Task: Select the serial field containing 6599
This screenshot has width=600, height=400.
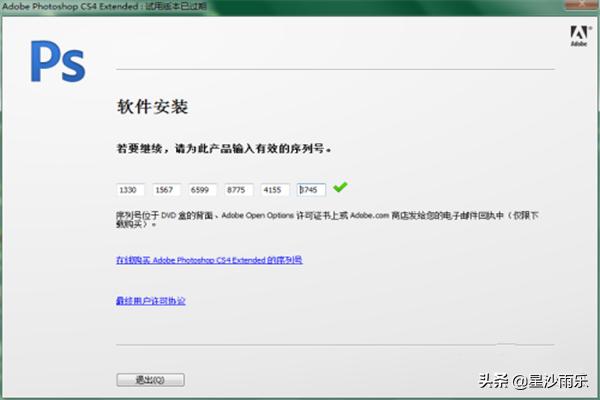Action: tap(202, 190)
